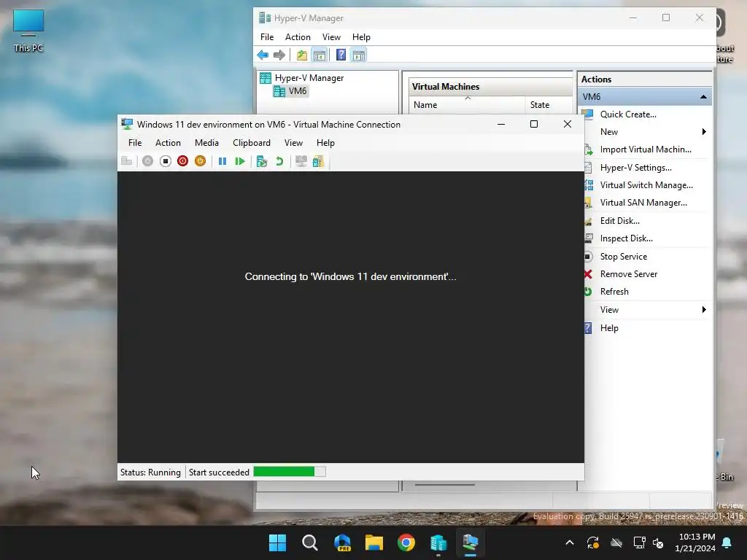Select This PC desktop icon
The image size is (747, 560).
[28, 31]
